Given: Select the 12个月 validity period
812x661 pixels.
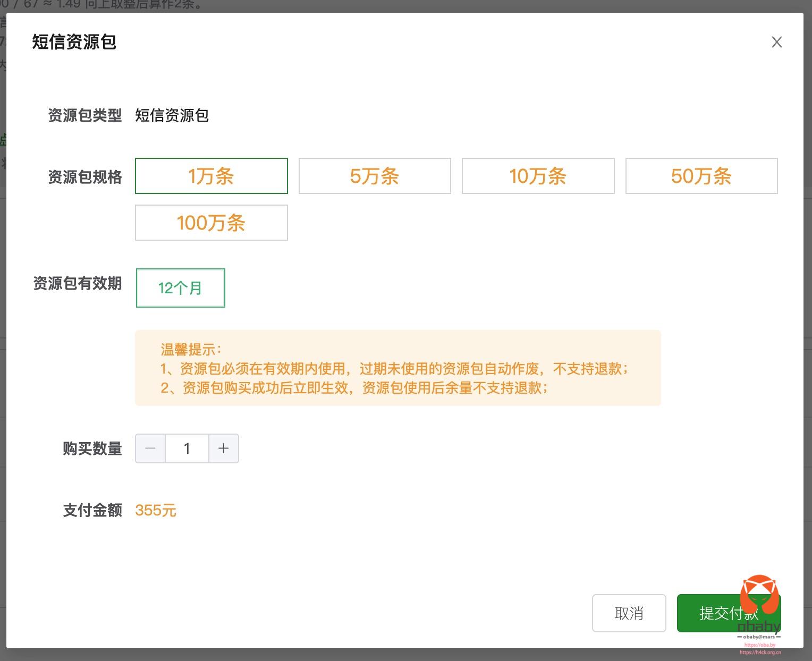Looking at the screenshot, I should [x=181, y=288].
